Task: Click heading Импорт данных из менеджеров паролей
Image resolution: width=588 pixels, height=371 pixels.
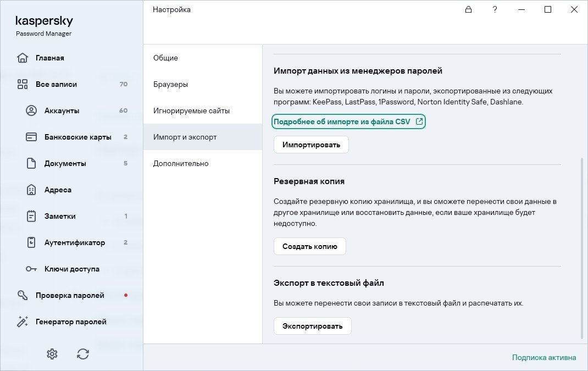Action: click(358, 70)
